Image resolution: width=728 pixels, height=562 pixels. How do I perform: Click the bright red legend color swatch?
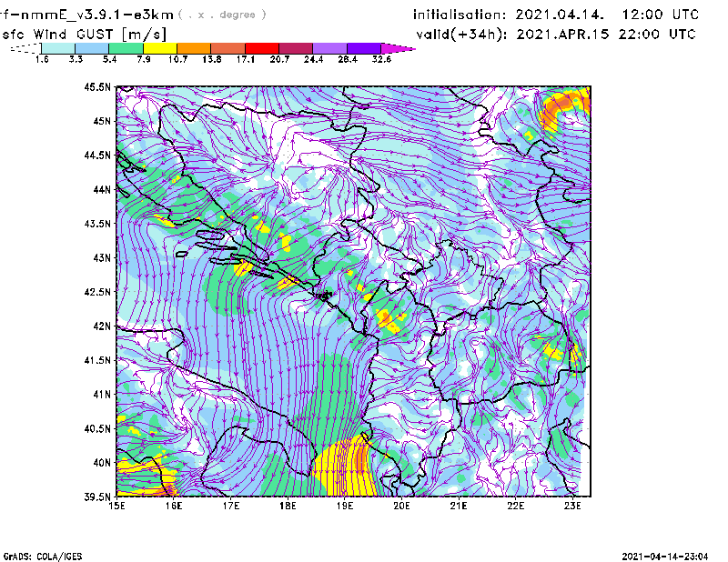pyautogui.click(x=262, y=48)
